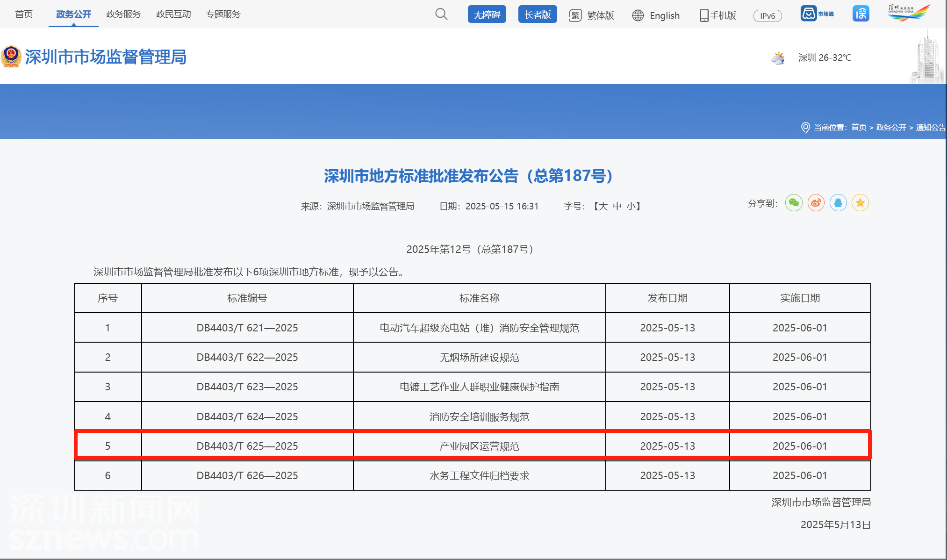Switch to 长者版 elder mode
947x560 pixels.
click(538, 14)
